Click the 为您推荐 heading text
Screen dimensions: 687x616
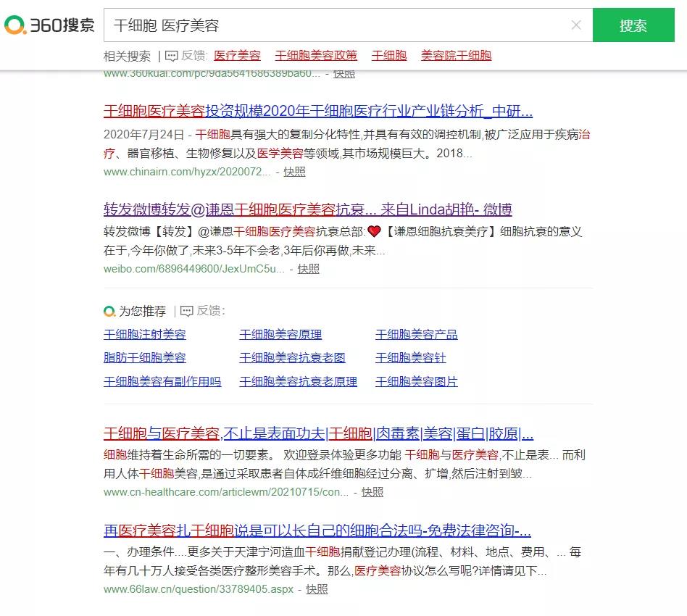point(142,311)
